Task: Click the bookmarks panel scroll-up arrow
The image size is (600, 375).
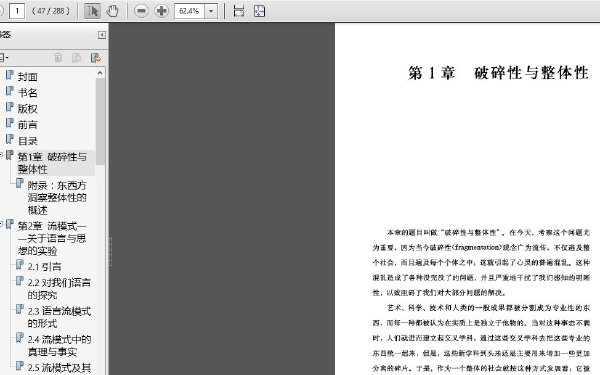Action: (x=100, y=72)
